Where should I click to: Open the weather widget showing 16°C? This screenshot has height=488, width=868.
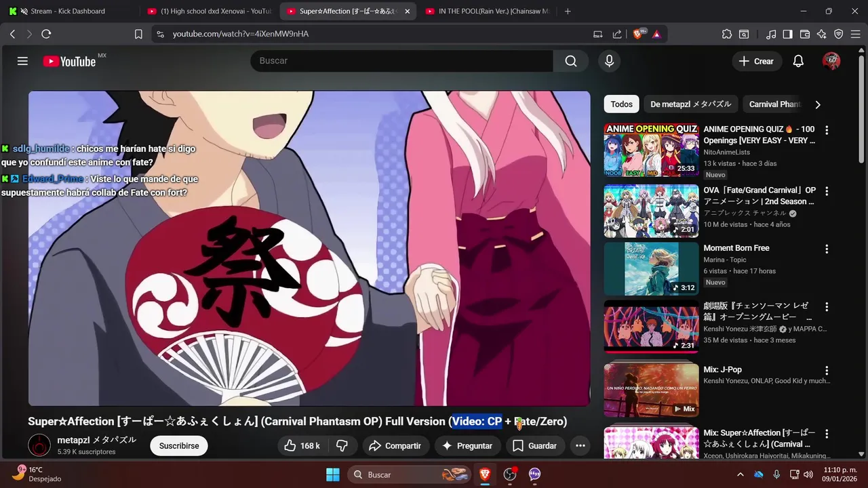click(x=36, y=474)
